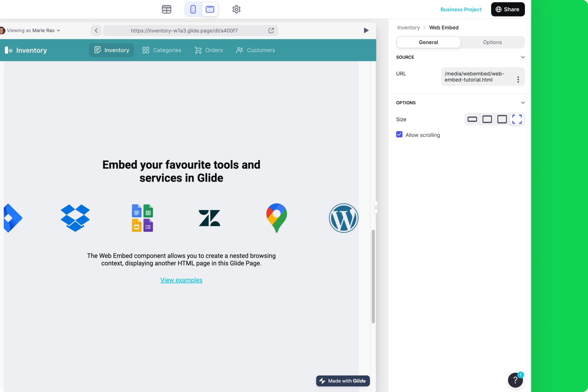Select the small banner size option
The image size is (588, 392).
tap(472, 119)
